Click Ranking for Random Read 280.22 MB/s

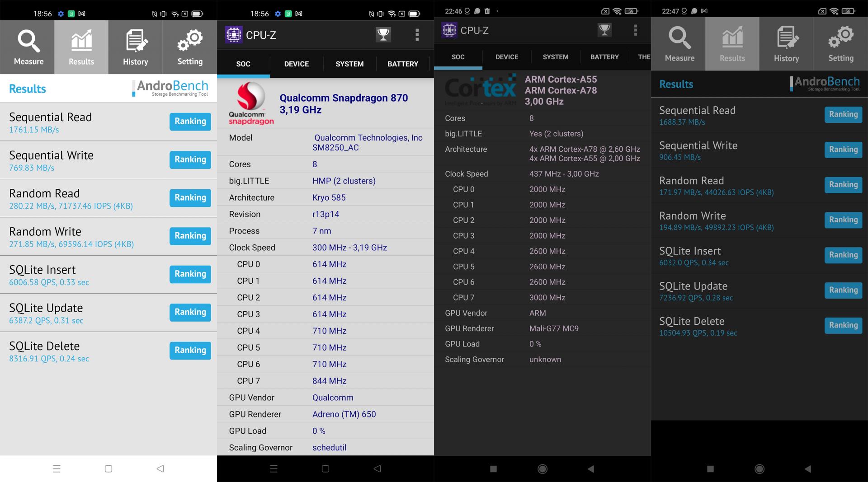click(x=190, y=198)
